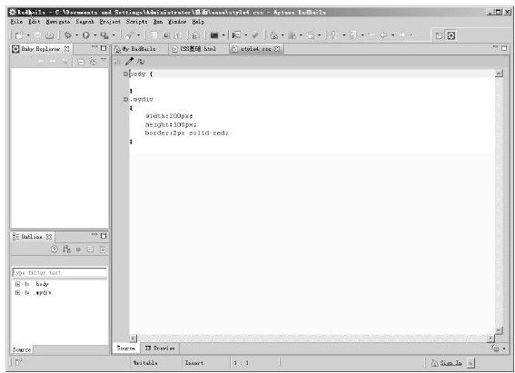The image size is (515, 373).
Task: Click the Collapse All icon in Ruby Explorer
Action: (81, 61)
